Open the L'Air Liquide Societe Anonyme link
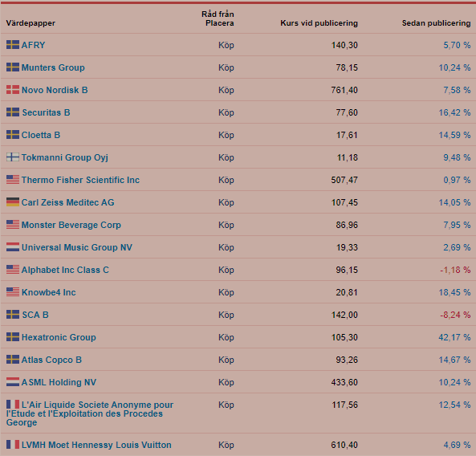The width and height of the screenshot is (476, 456). (90, 413)
